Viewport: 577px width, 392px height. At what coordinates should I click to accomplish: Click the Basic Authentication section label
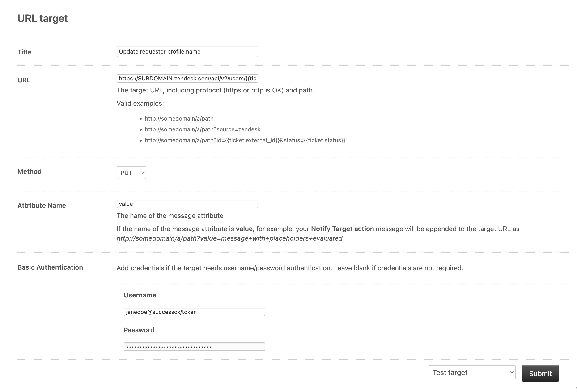(x=50, y=267)
